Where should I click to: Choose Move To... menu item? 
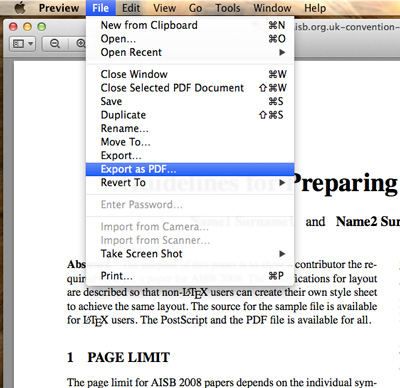(x=190, y=142)
